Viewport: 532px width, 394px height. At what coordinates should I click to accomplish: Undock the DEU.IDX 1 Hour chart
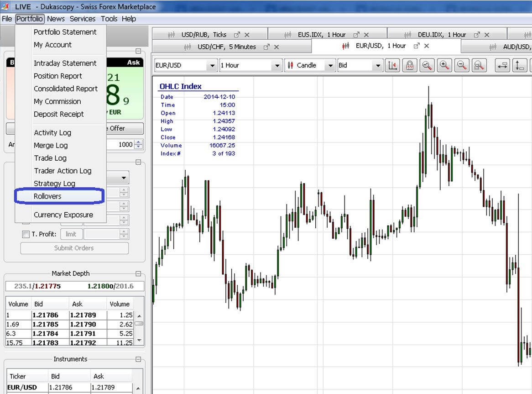coord(477,35)
